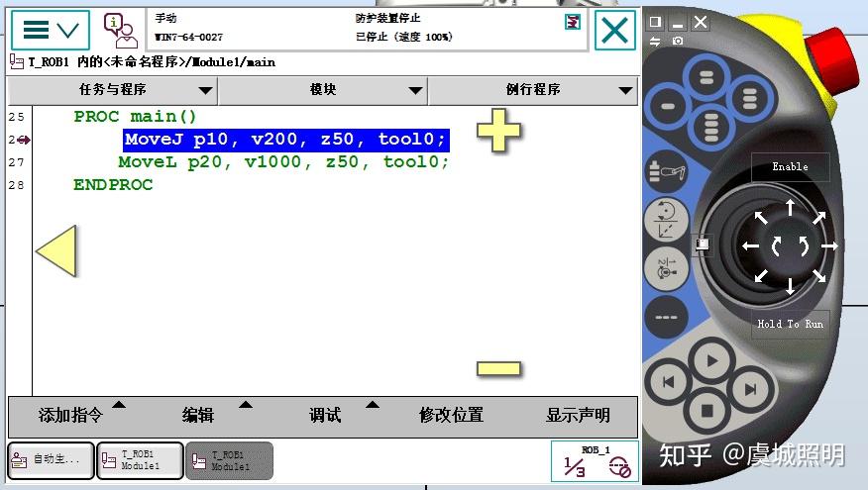
Task: Push joystick up-left diagonal arrow
Action: click(761, 218)
